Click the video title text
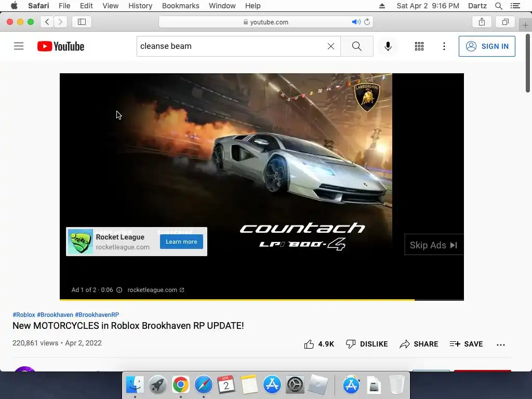Image resolution: width=532 pixels, height=399 pixels. tap(128, 326)
